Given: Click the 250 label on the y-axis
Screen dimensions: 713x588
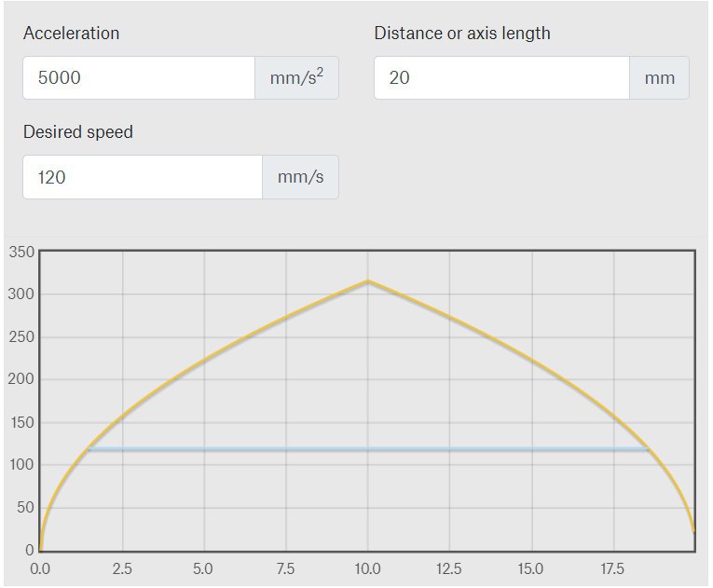Looking at the screenshot, I should coord(21,337).
